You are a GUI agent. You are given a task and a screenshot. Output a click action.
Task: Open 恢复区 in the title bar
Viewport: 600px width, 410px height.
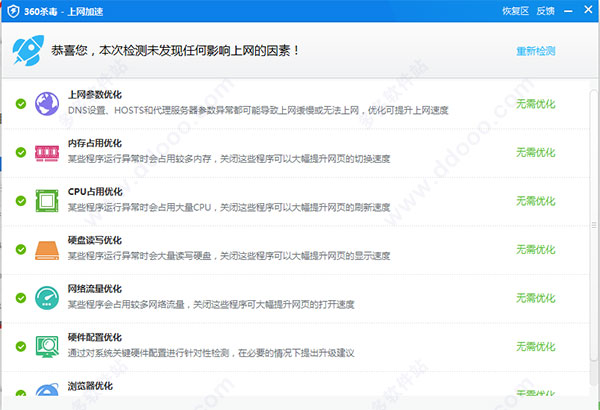tap(515, 11)
